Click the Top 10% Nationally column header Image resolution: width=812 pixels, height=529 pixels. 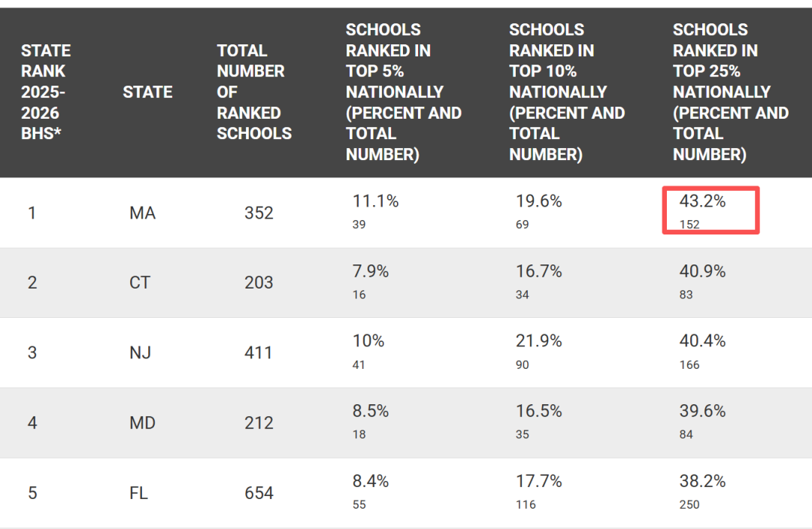(x=567, y=92)
